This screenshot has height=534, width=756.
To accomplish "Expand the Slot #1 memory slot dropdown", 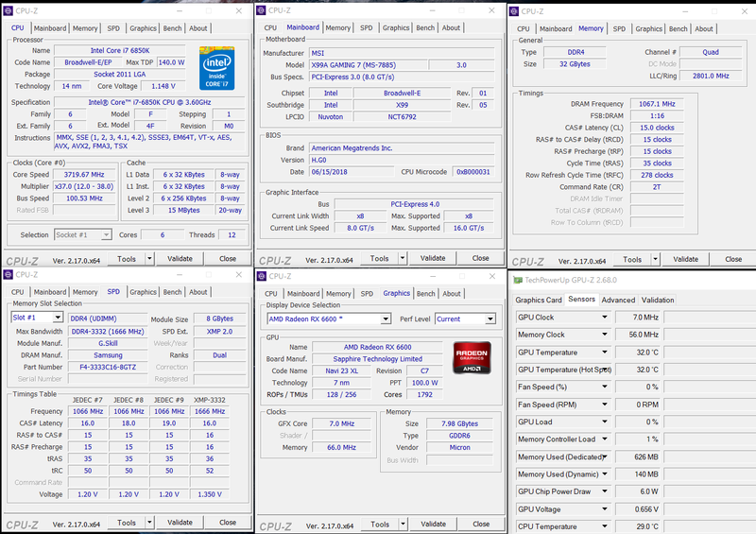I will point(58,318).
